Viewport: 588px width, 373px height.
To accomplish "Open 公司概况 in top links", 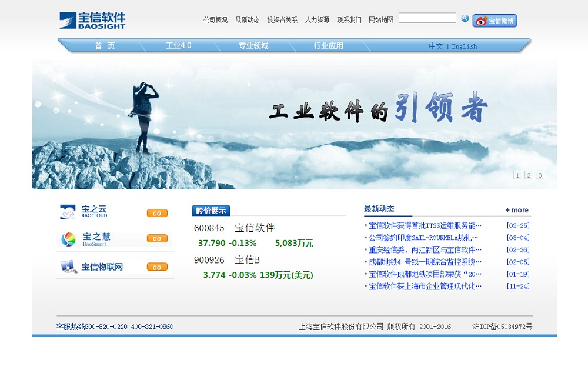I will [215, 20].
